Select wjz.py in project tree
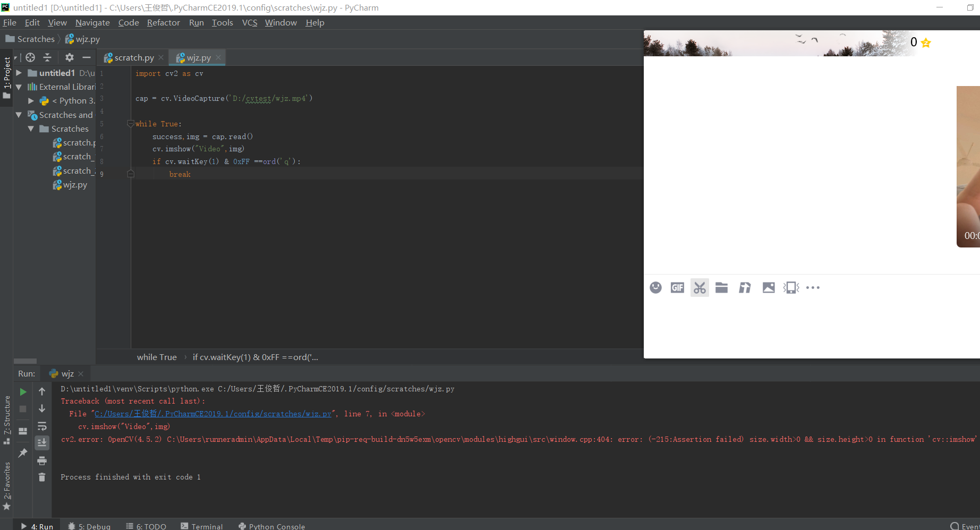The height and width of the screenshot is (530, 980). [x=70, y=185]
